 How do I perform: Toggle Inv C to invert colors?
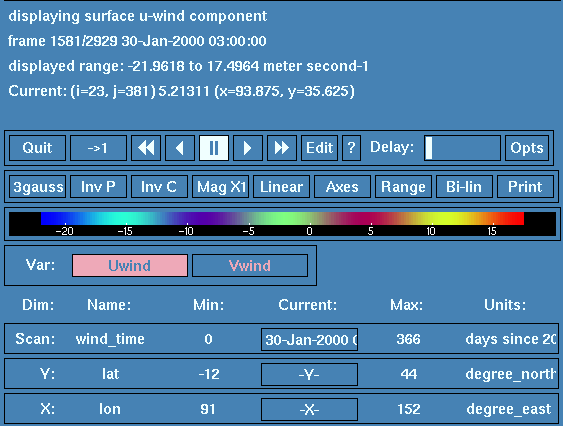point(159,187)
